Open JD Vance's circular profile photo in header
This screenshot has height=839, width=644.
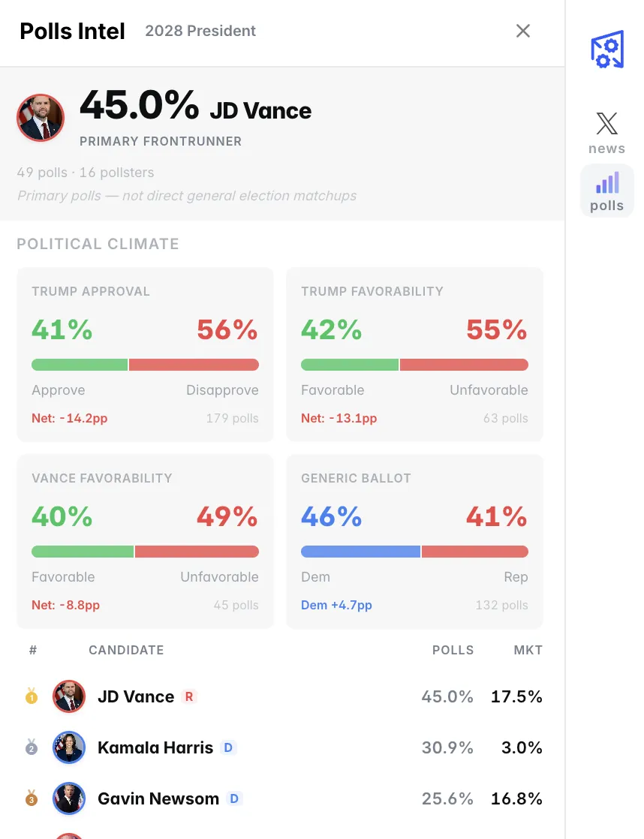tap(41, 118)
